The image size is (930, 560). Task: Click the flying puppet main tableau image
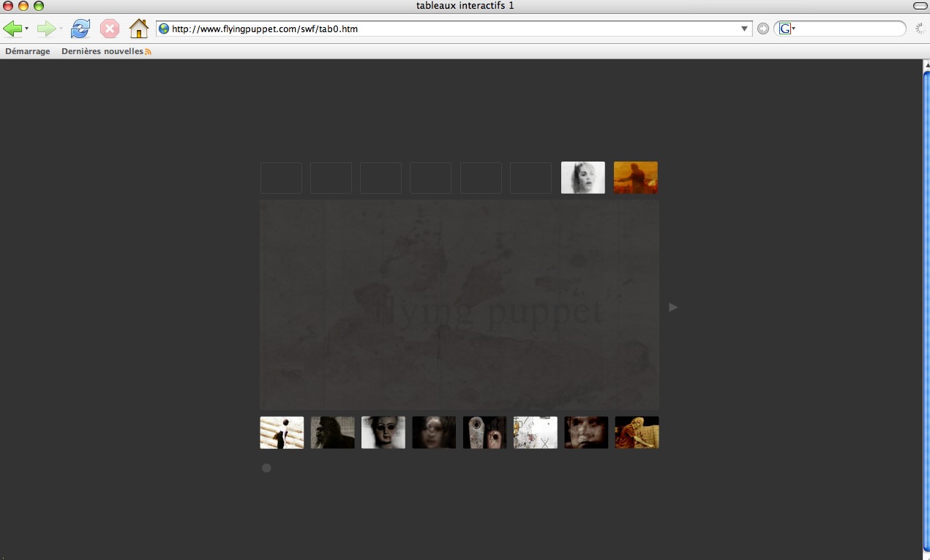point(460,305)
